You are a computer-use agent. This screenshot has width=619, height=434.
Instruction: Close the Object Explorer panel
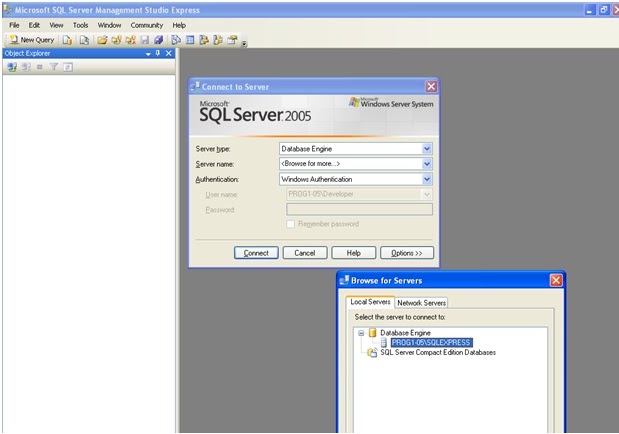[169, 53]
